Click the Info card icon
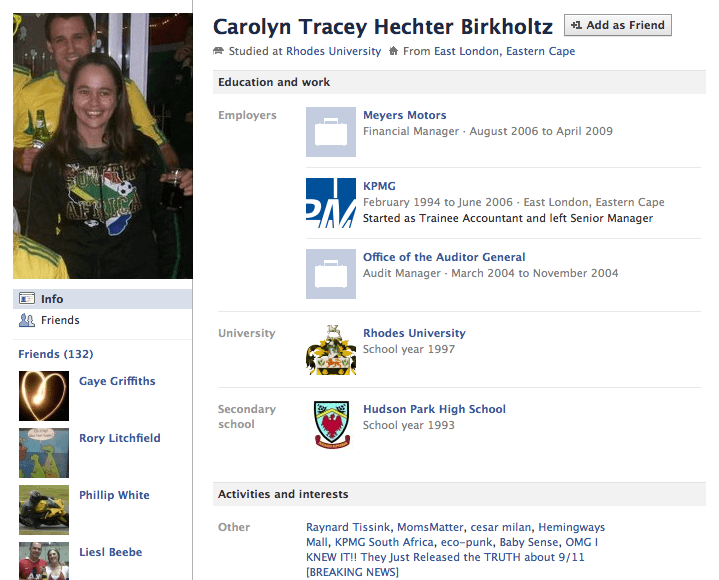This screenshot has height=580, width=719. pyautogui.click(x=27, y=298)
